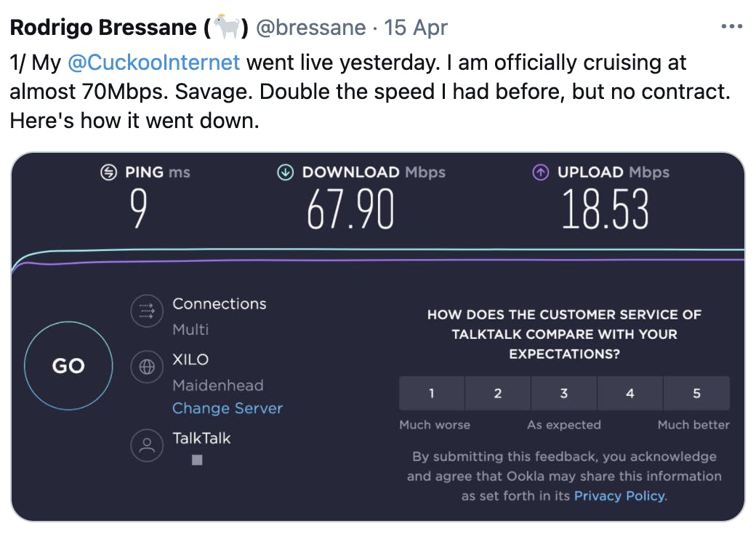756x534 pixels.
Task: Open the tweet's three-dot more menu
Action: click(x=731, y=26)
